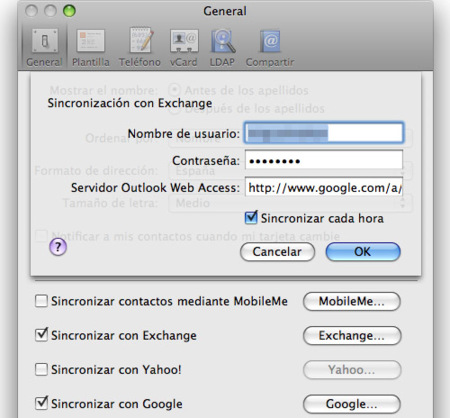Open the Plantilla preferences pane
Viewport: 450px width, 418px height.
click(x=91, y=47)
